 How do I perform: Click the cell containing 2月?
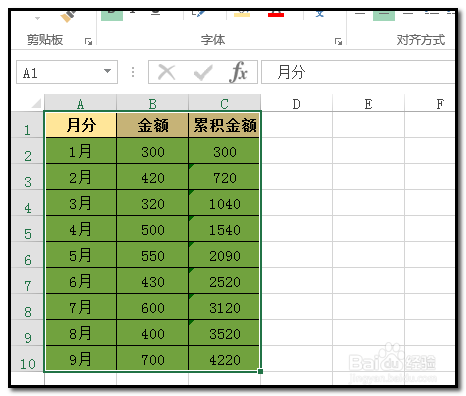click(x=81, y=177)
